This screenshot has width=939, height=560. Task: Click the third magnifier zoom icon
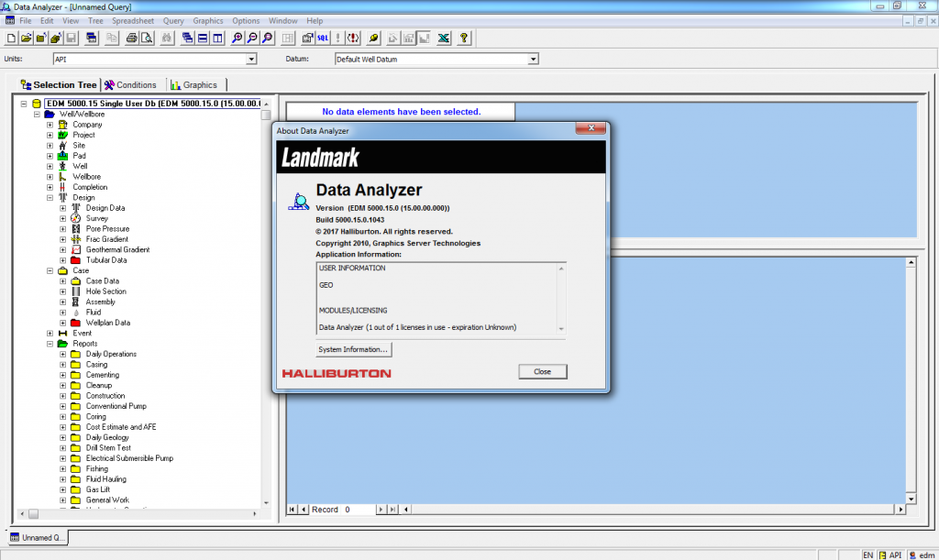pyautogui.click(x=267, y=38)
